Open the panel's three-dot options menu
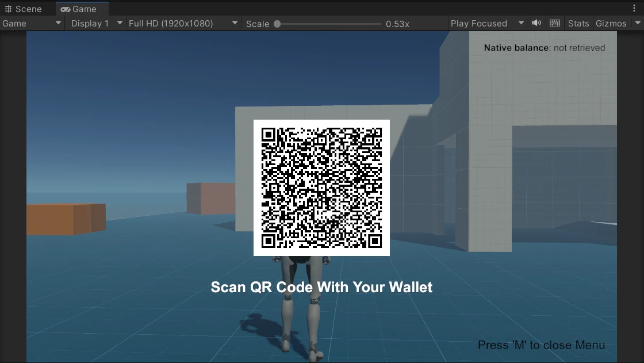The height and width of the screenshot is (363, 644). pos(634,9)
